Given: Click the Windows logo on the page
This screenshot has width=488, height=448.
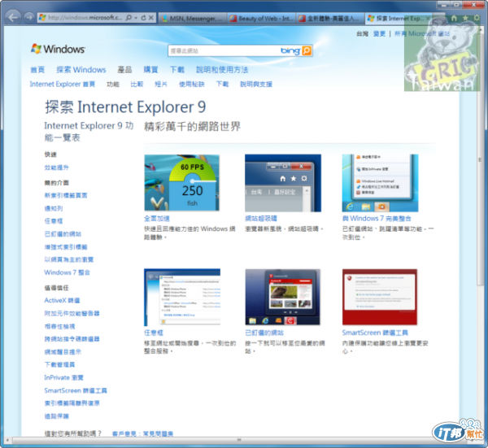Looking at the screenshot, I should click(x=58, y=49).
